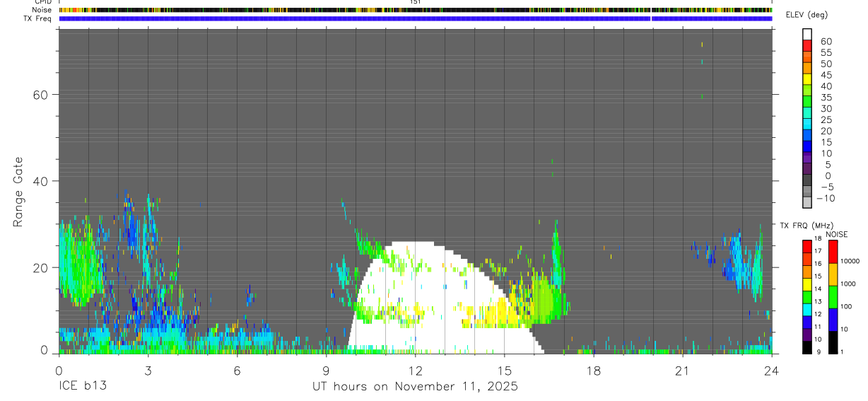Click 'UT hours on November 11, 2025' axis title

tap(416, 387)
